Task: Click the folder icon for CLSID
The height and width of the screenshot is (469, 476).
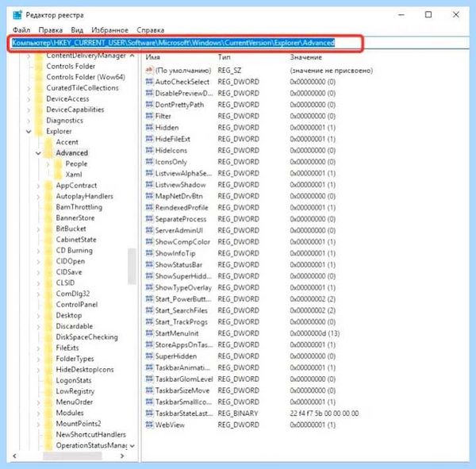Action: click(48, 283)
